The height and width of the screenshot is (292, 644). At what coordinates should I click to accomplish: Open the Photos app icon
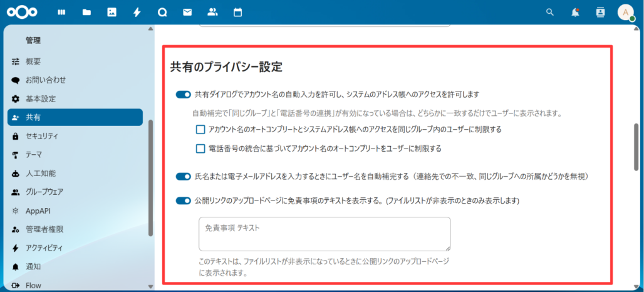coord(112,12)
